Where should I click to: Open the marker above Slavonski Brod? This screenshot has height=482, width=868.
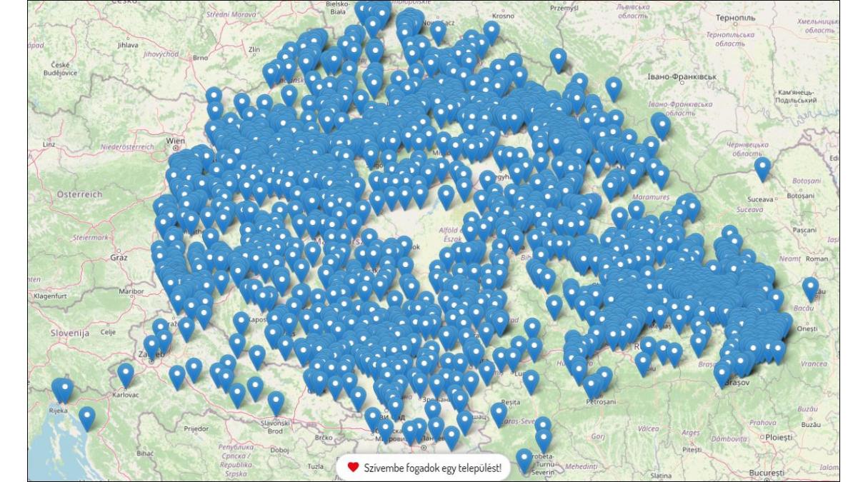276,402
